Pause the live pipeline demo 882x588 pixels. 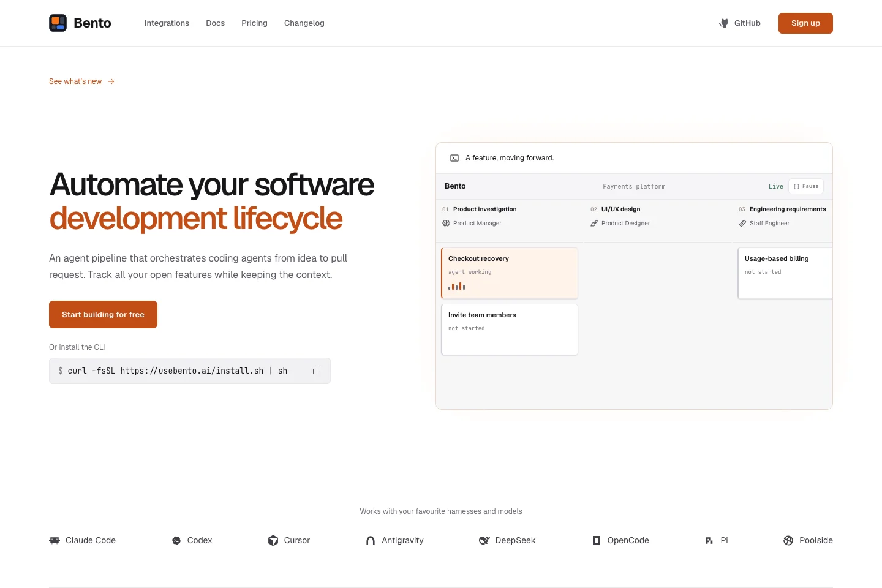[806, 186]
